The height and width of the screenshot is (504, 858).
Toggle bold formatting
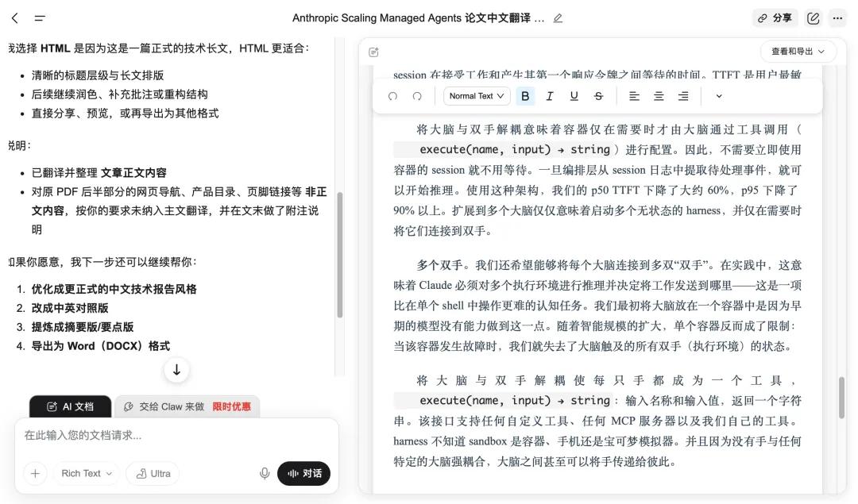[525, 96]
